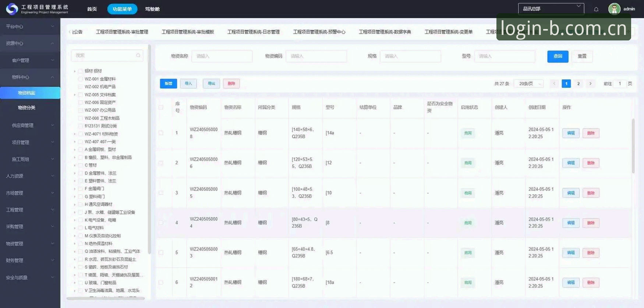This screenshot has width=644, height=308.
Task: Click the table vertical scrollbar
Action: tap(633, 146)
